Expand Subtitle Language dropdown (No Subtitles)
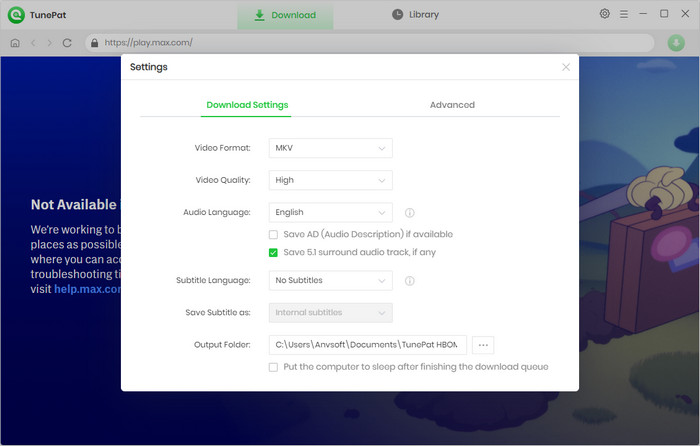The image size is (700, 446). point(330,280)
